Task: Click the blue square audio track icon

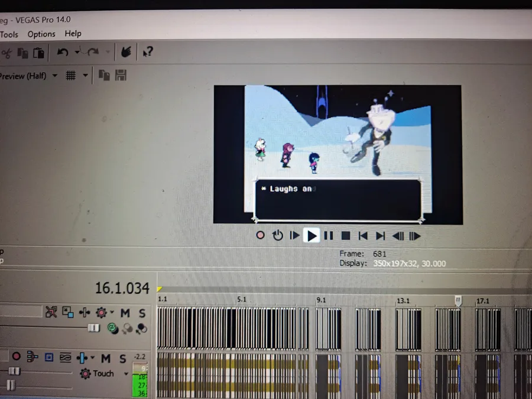Action: pyautogui.click(x=49, y=357)
